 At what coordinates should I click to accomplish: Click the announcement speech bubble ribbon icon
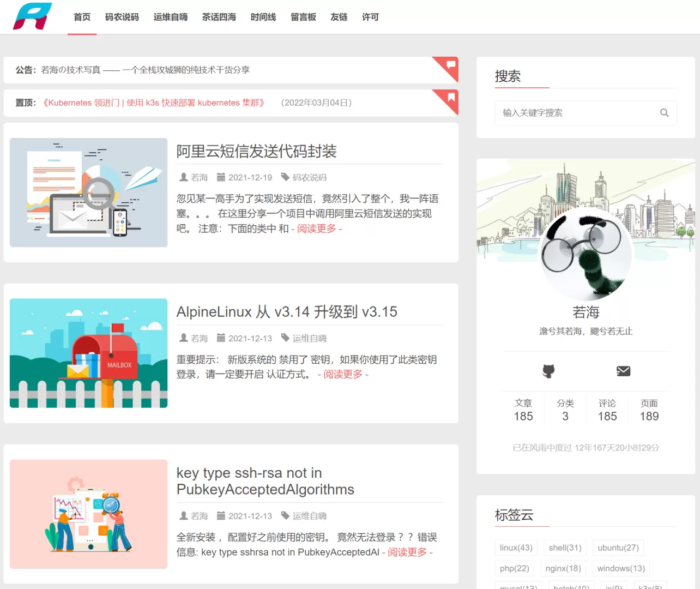pyautogui.click(x=451, y=65)
